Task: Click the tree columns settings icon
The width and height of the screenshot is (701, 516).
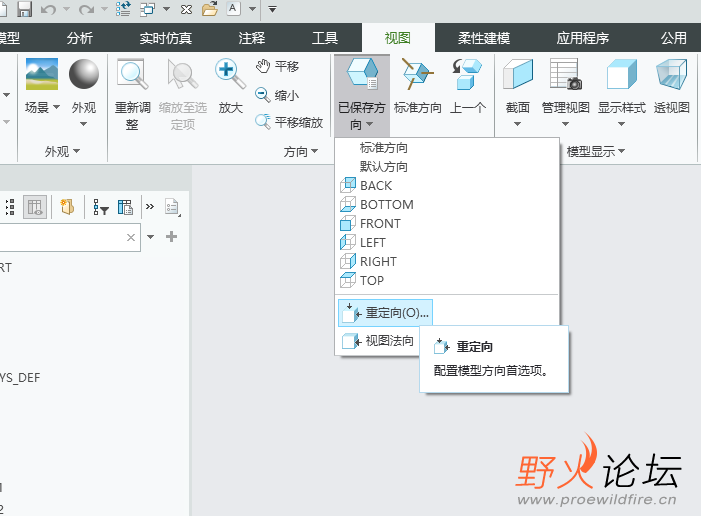Action: 125,207
